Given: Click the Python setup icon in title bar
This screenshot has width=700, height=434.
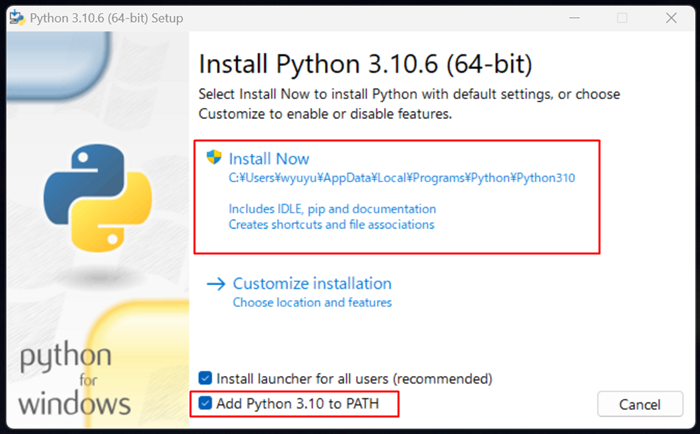Looking at the screenshot, I should [x=16, y=17].
